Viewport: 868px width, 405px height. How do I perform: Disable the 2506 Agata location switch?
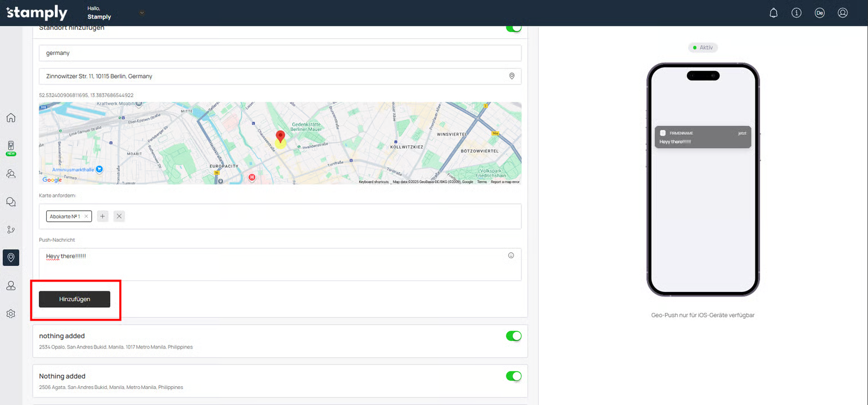(513, 376)
